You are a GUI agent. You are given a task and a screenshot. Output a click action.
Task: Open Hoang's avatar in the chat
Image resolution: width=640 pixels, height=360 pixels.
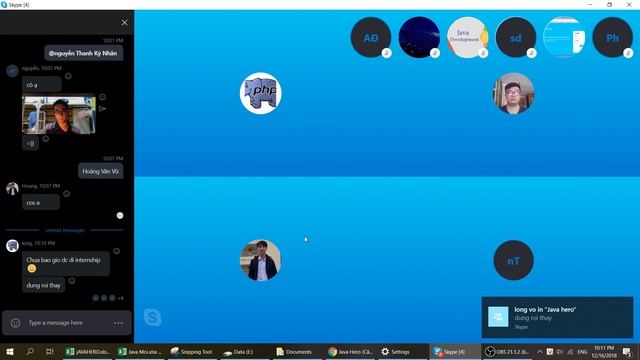[x=13, y=189]
